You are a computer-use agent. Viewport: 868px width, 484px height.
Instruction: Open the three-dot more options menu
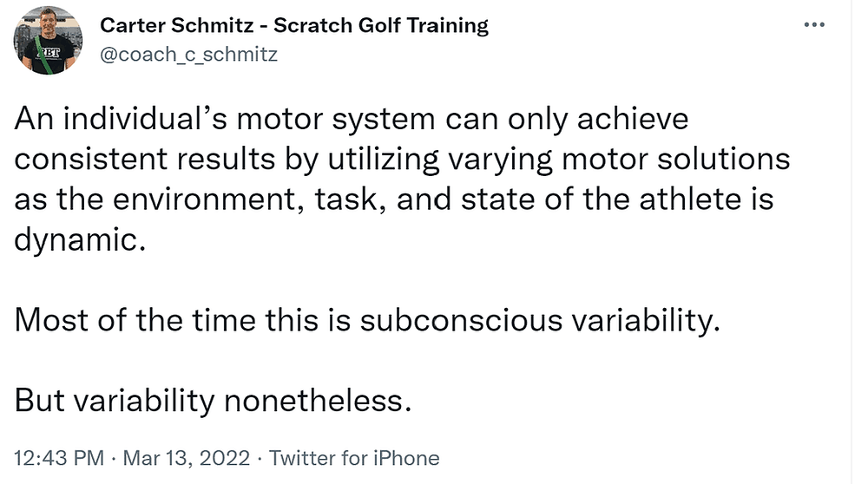click(814, 24)
